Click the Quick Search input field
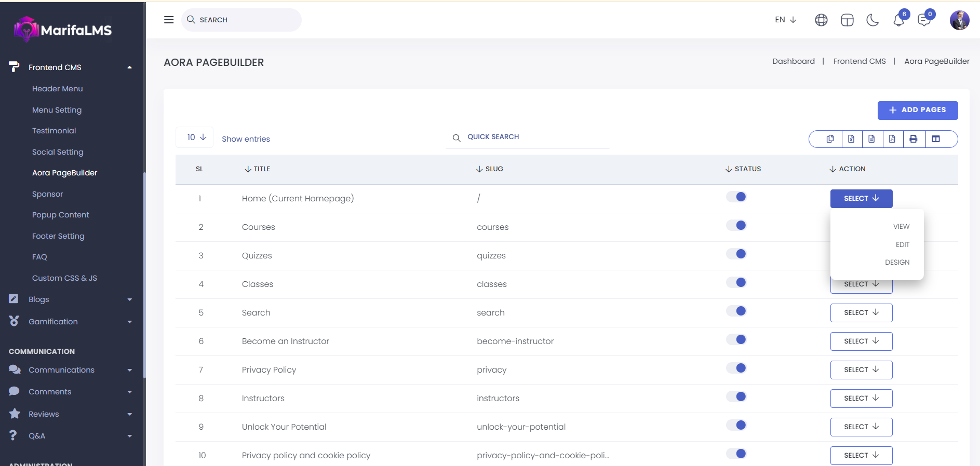Image resolution: width=980 pixels, height=466 pixels. 535,137
